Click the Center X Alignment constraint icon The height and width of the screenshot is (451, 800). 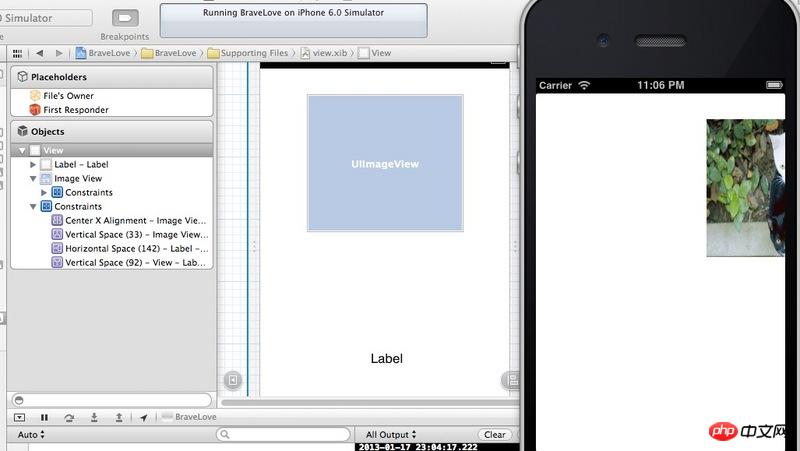[57, 220]
